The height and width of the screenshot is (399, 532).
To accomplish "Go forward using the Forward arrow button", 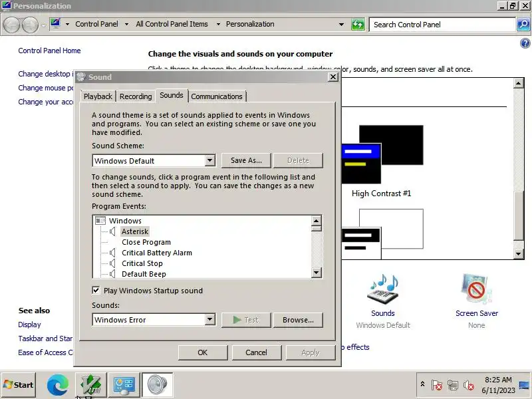I will point(30,25).
